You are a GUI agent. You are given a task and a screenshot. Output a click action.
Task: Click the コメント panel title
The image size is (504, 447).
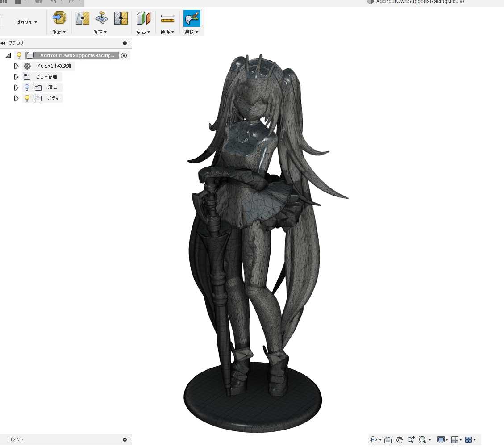click(x=16, y=439)
